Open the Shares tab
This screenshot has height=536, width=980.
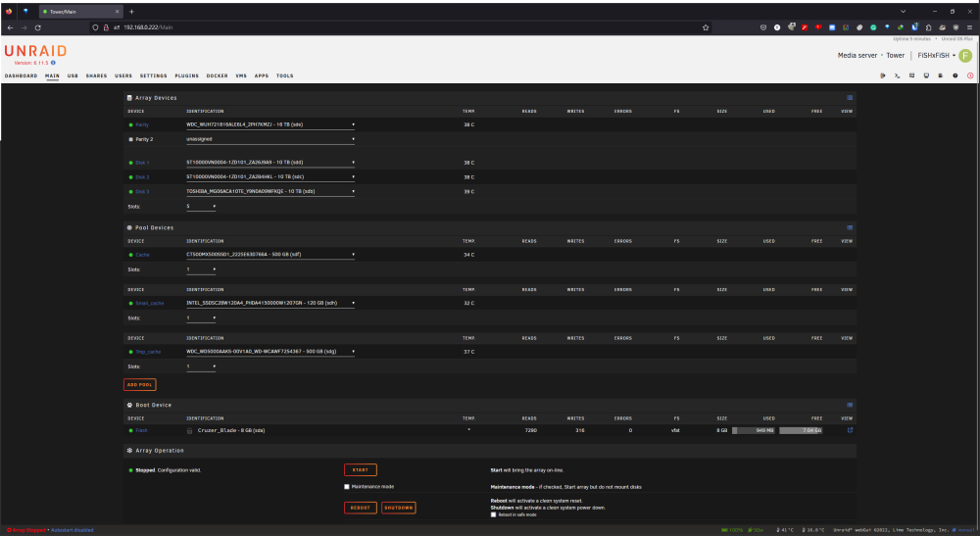[96, 75]
